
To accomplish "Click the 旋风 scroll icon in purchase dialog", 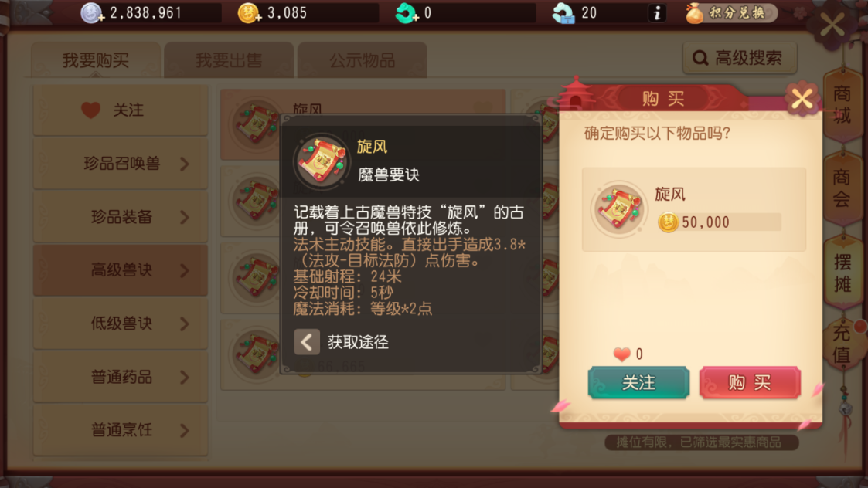I will tap(619, 209).
